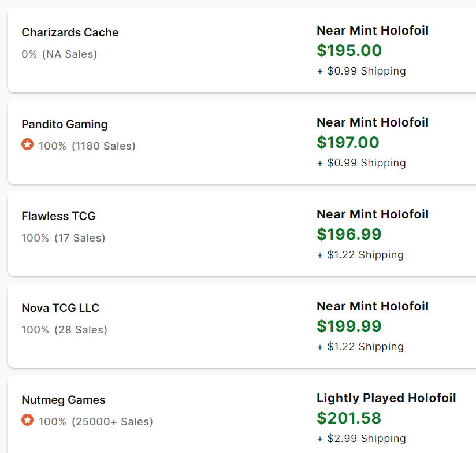476x453 pixels.
Task: Click the $195.00 price
Action: tap(349, 50)
